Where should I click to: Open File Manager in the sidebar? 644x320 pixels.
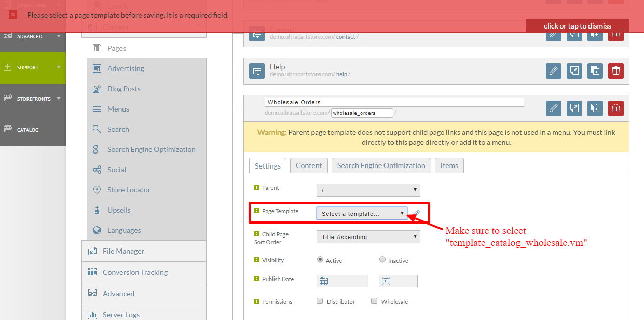(x=144, y=251)
